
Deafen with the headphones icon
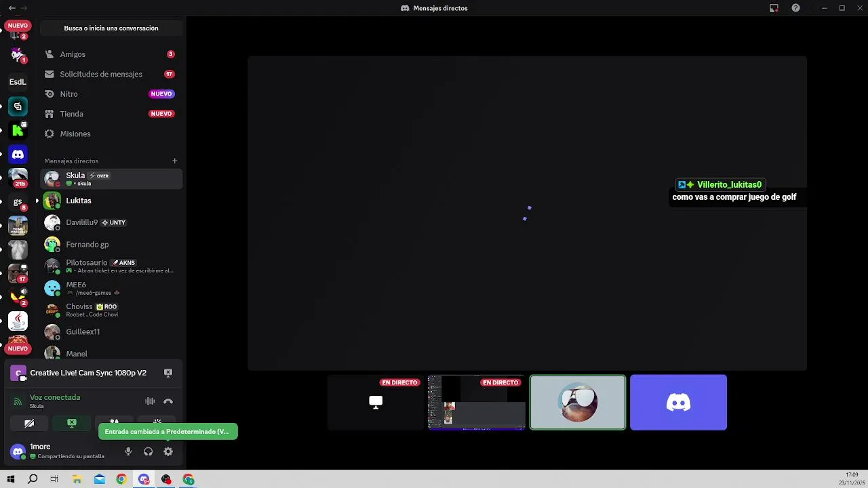[148, 451]
